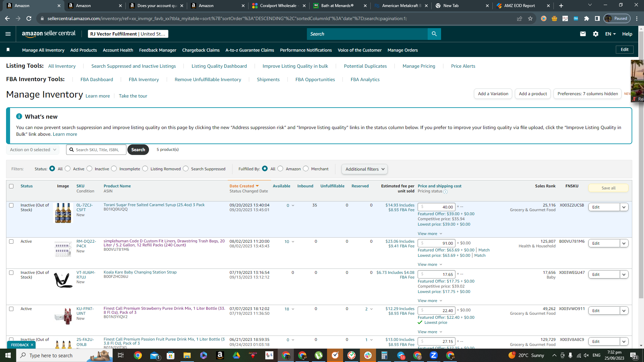Click the search magnifier button in header
This screenshot has width=644, height=362.
pos(434,34)
